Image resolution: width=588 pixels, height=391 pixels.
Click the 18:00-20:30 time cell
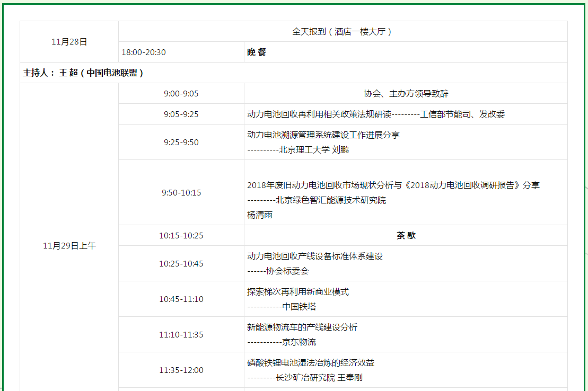144,52
